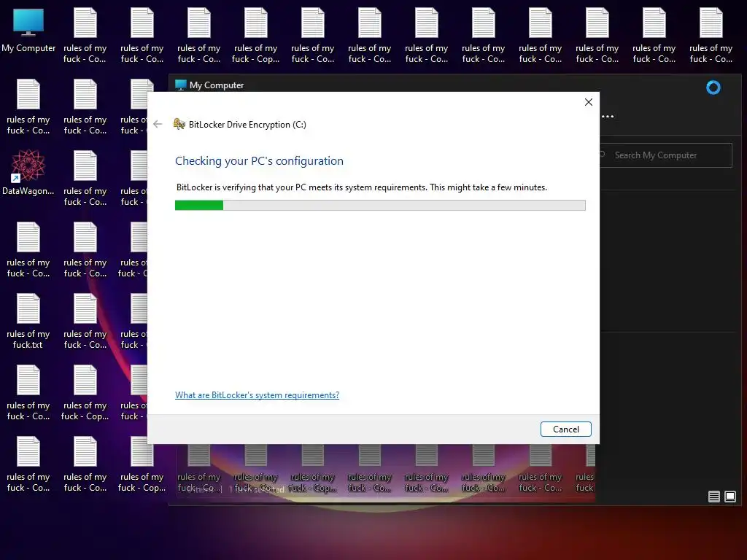Open the My Computer desktop icon

[28, 31]
